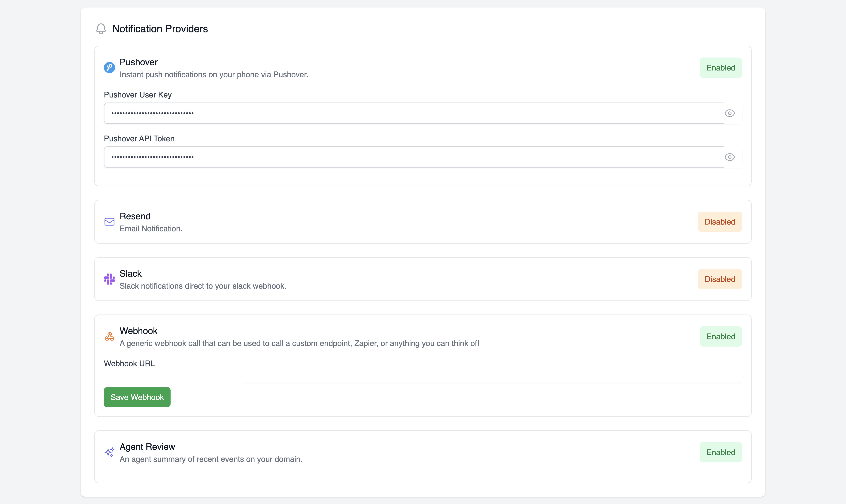Screen dimensions: 846x504
Task: Turn off Agent Review summaries
Action: point(721,452)
